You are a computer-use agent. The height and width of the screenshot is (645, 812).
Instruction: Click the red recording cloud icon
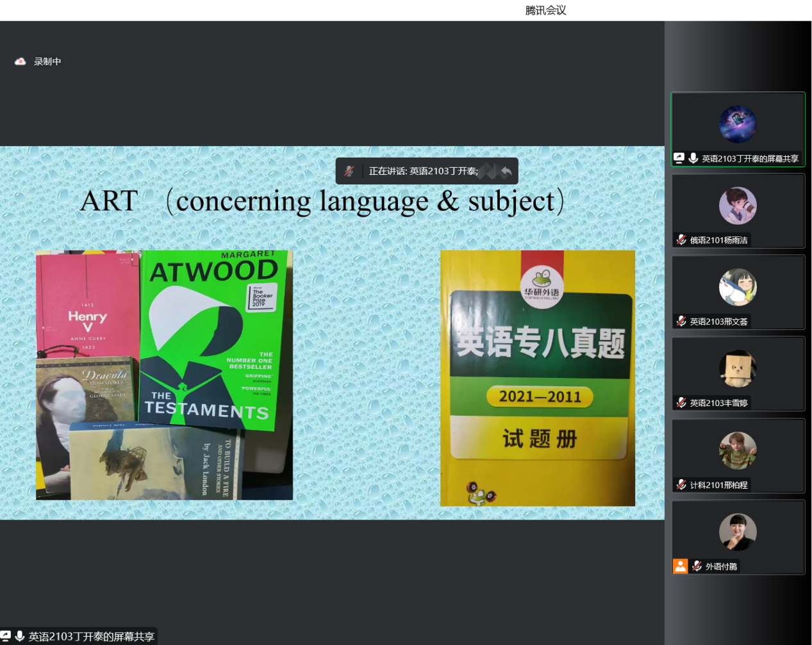(x=21, y=61)
